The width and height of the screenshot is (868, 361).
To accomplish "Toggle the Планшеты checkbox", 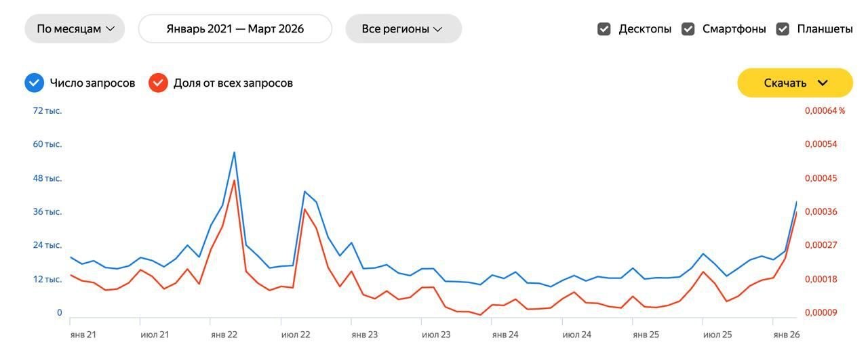I will click(x=783, y=29).
